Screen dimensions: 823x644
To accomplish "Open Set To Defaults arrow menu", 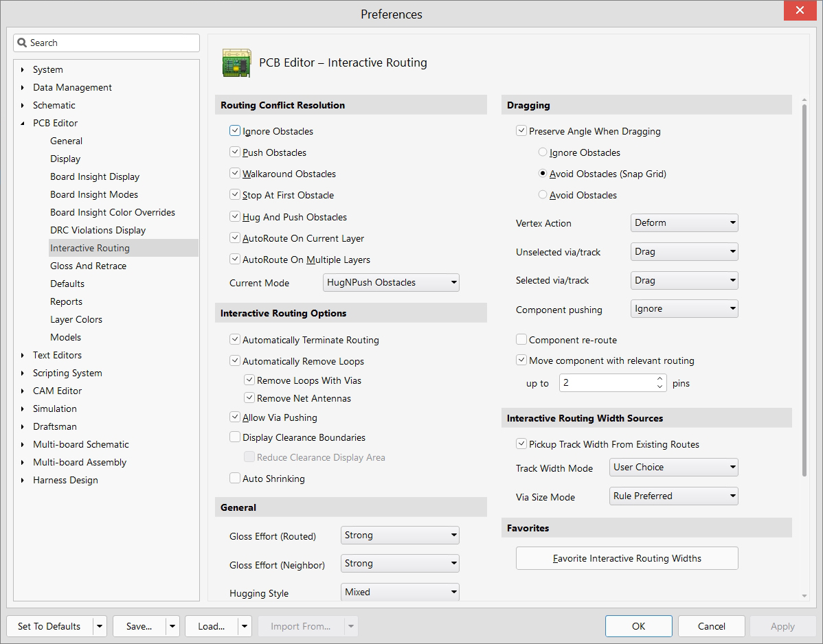I will pyautogui.click(x=100, y=626).
